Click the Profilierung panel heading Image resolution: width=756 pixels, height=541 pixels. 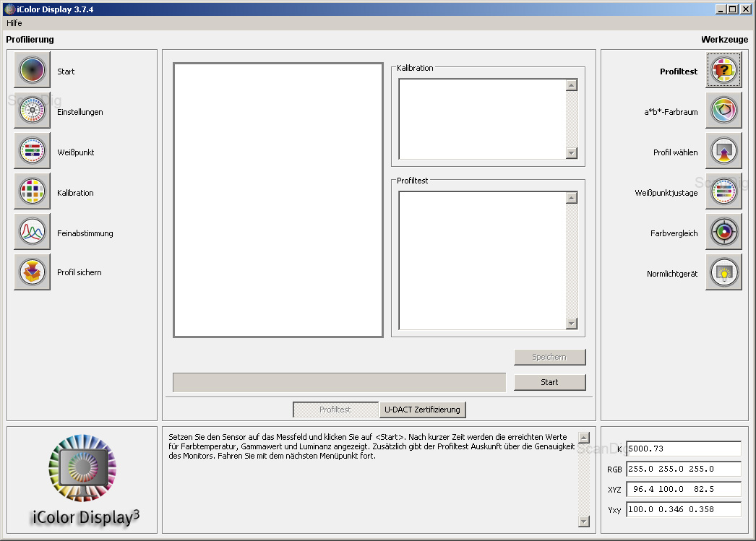coord(30,40)
